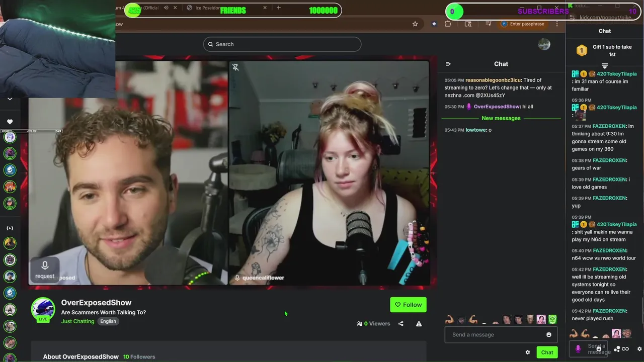Click the queencaliflower name label
This screenshot has height=362, width=644.
[x=263, y=278]
